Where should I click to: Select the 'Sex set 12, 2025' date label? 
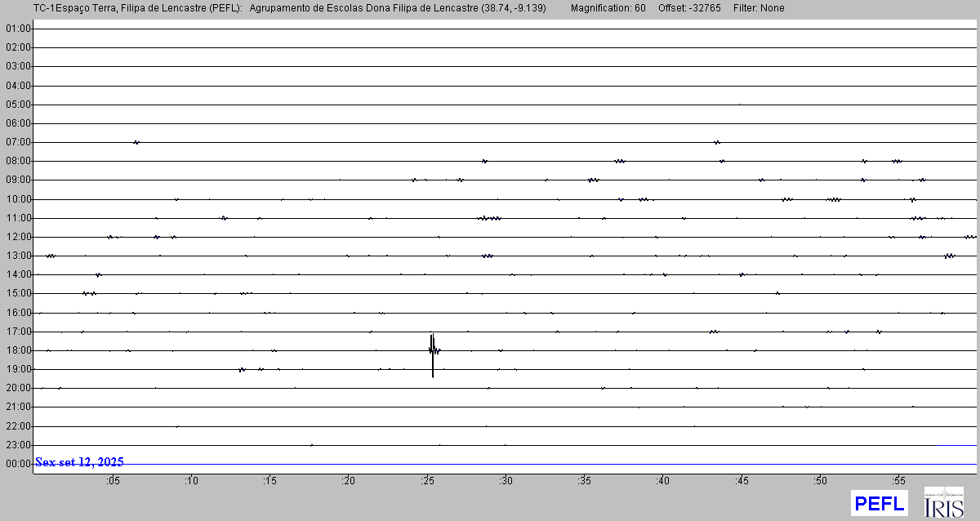click(x=79, y=462)
